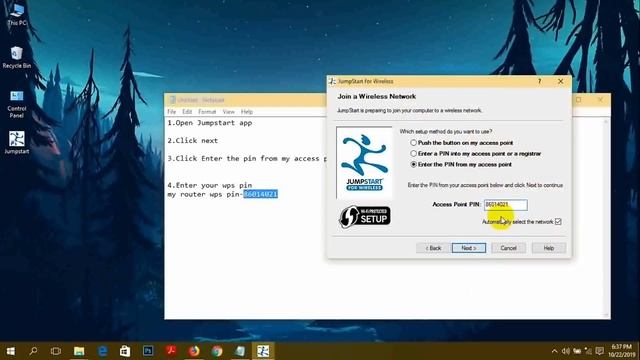640x360 pixels.
Task: Open the Notepad Edit menu
Action: tap(187, 112)
